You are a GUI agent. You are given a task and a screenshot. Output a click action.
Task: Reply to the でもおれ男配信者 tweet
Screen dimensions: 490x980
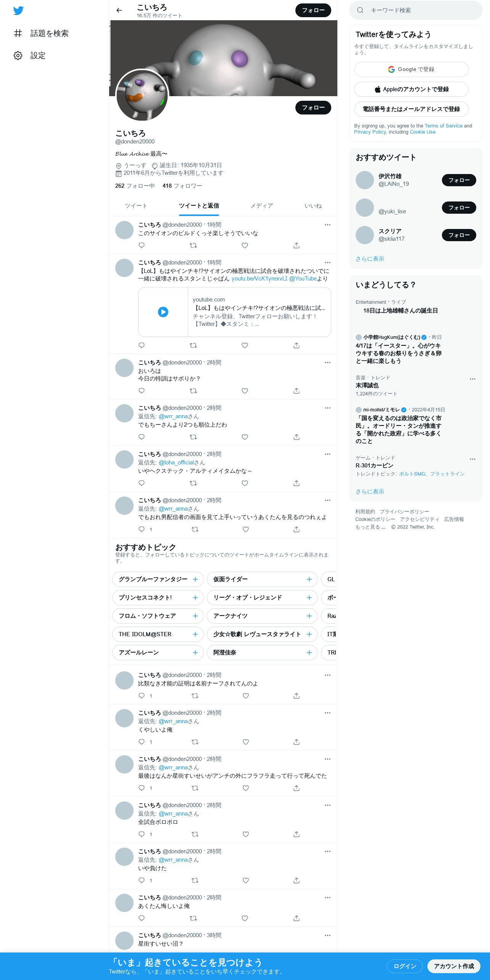pyautogui.click(x=142, y=529)
